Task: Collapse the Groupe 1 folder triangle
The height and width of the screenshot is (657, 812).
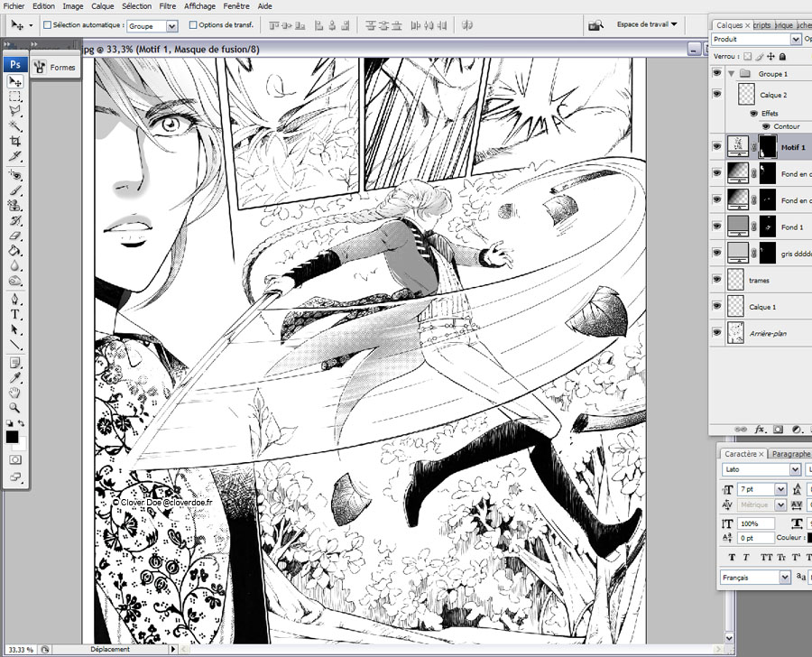Action: tap(731, 74)
